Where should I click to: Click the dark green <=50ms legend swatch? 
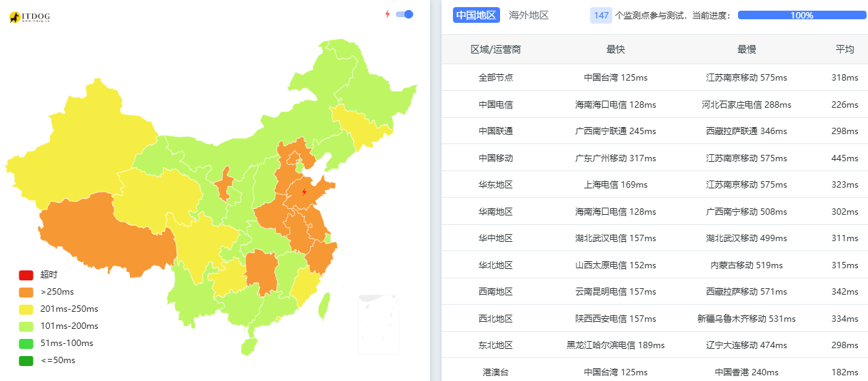coord(26,360)
